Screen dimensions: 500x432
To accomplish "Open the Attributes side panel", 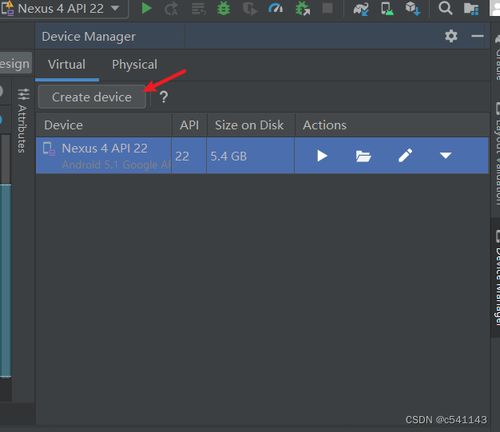I will point(22,121).
